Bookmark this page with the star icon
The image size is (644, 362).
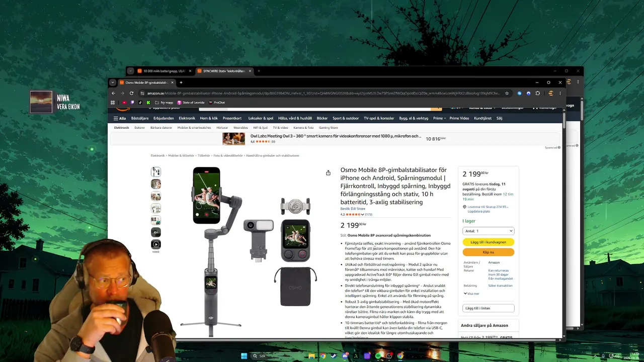pos(507,93)
